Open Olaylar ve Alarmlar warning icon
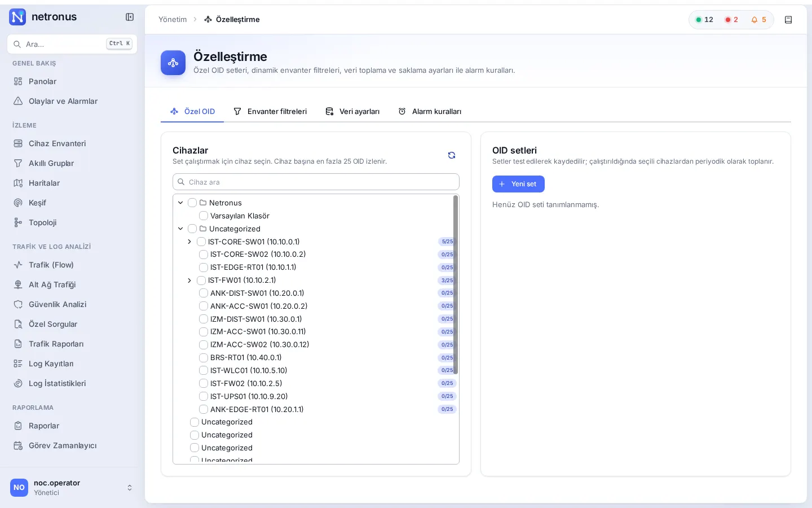This screenshot has width=812, height=508. click(18, 101)
